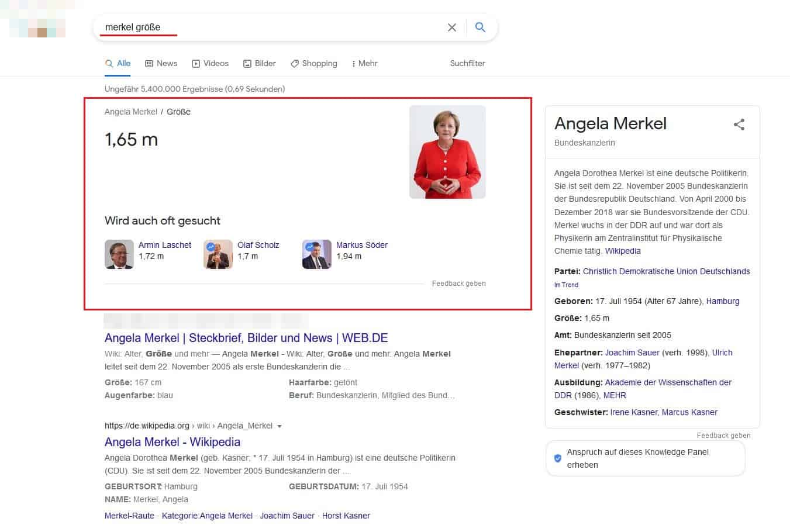Open the Angela Merkel portrait in red jacket

coord(447,152)
